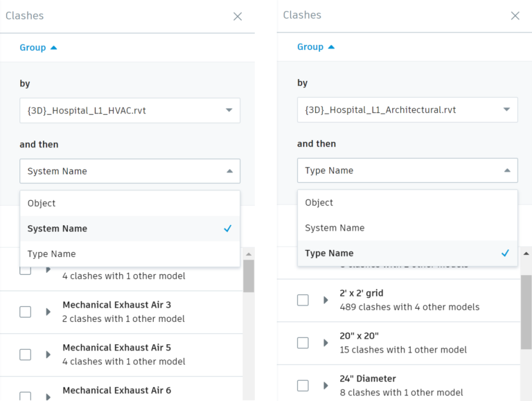Choose checked System Name option in left dropdown
The width and height of the screenshot is (532, 401).
[x=130, y=229]
